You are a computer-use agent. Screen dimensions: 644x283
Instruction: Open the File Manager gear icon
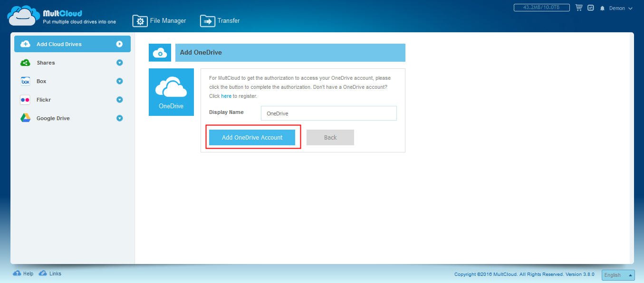pos(140,21)
